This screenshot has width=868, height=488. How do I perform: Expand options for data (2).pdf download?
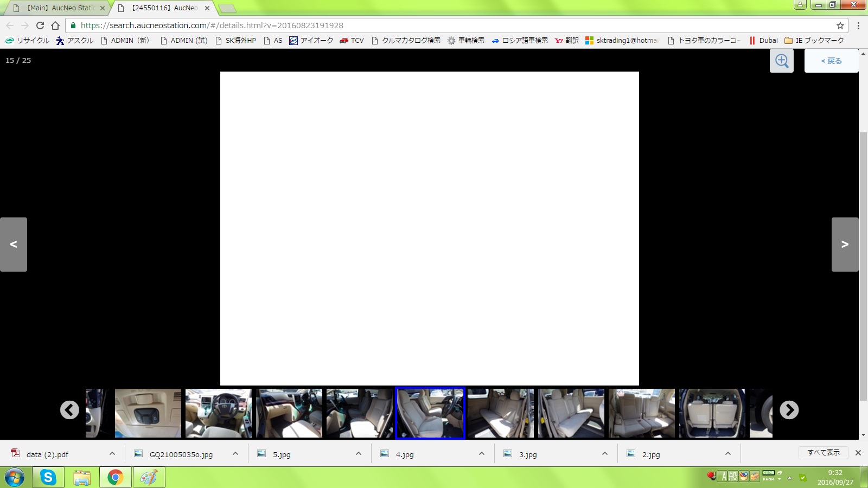[x=112, y=454]
